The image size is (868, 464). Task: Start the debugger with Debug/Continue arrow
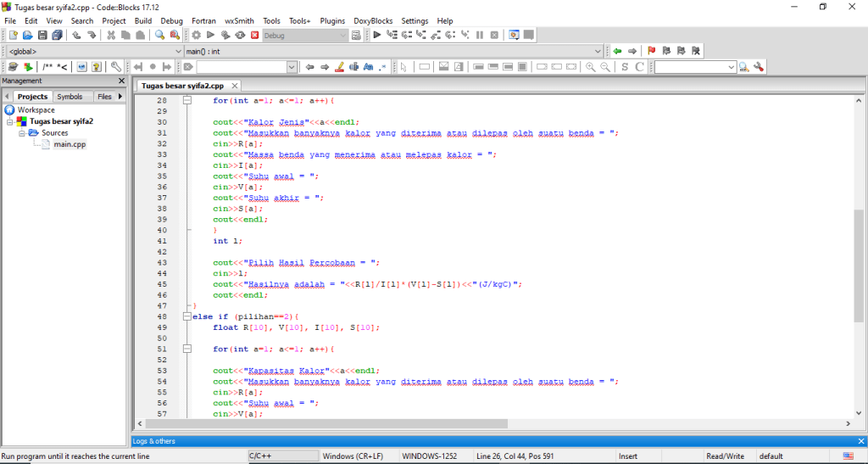click(377, 35)
